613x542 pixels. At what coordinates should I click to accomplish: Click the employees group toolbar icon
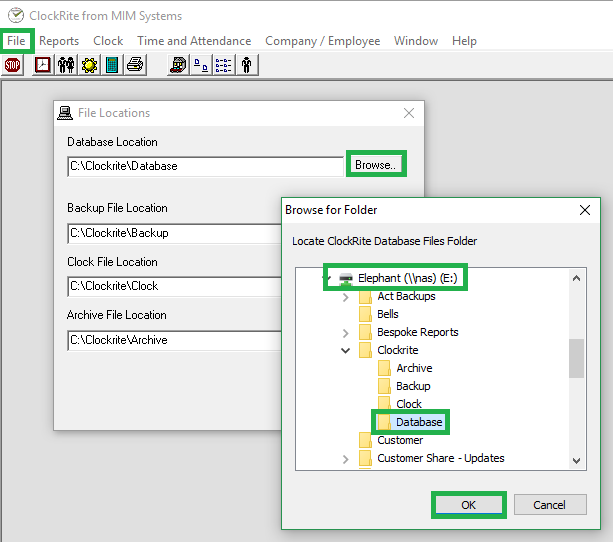click(66, 65)
